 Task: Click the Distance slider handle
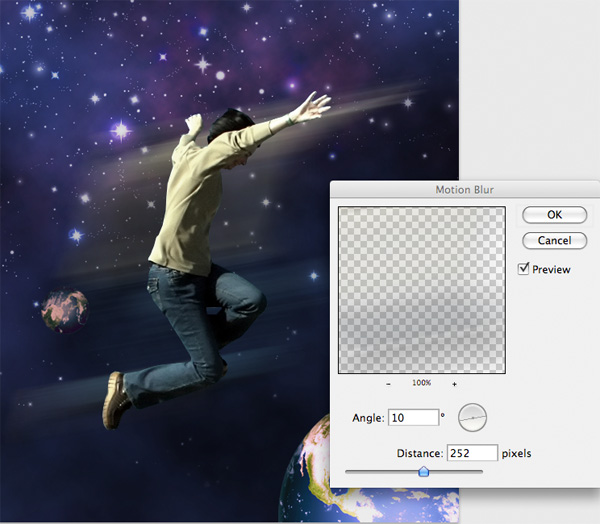click(x=424, y=471)
